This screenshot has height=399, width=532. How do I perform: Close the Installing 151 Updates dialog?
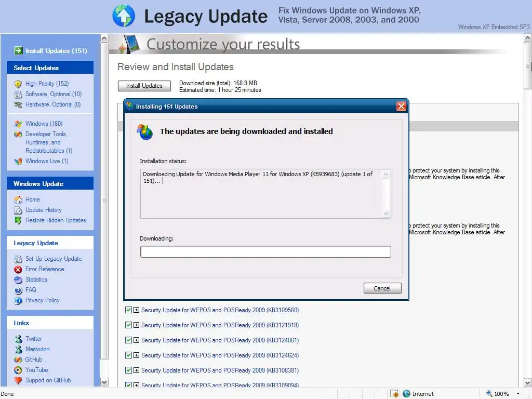(401, 106)
